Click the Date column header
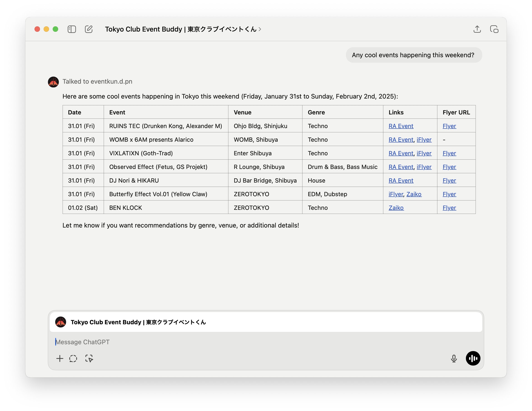This screenshot has height=411, width=532. 83,112
